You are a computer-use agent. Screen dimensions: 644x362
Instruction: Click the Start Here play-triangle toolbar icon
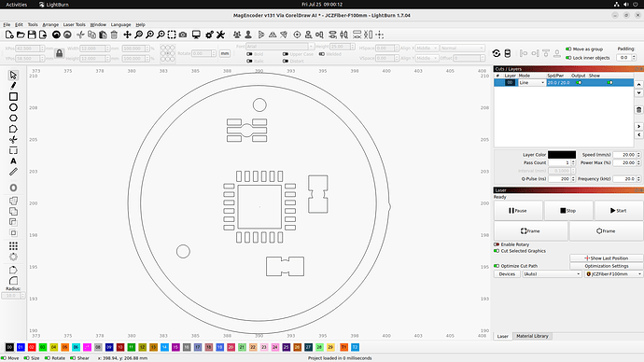(261, 35)
